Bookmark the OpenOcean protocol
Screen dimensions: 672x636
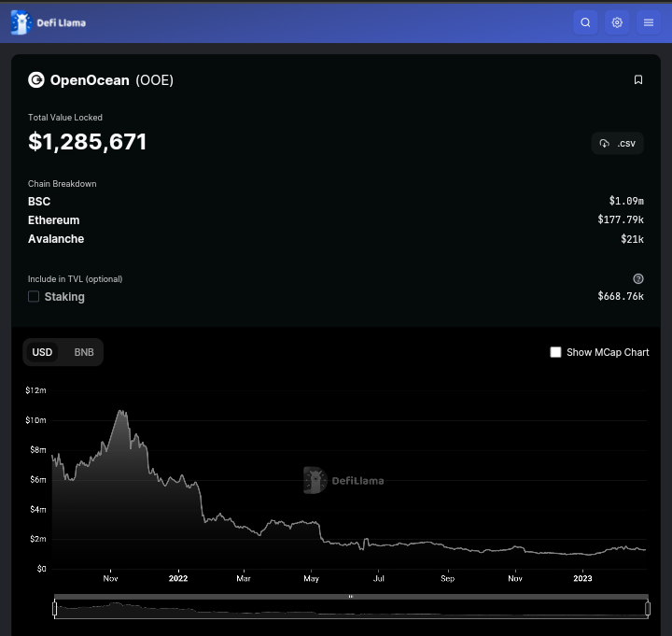coord(638,79)
